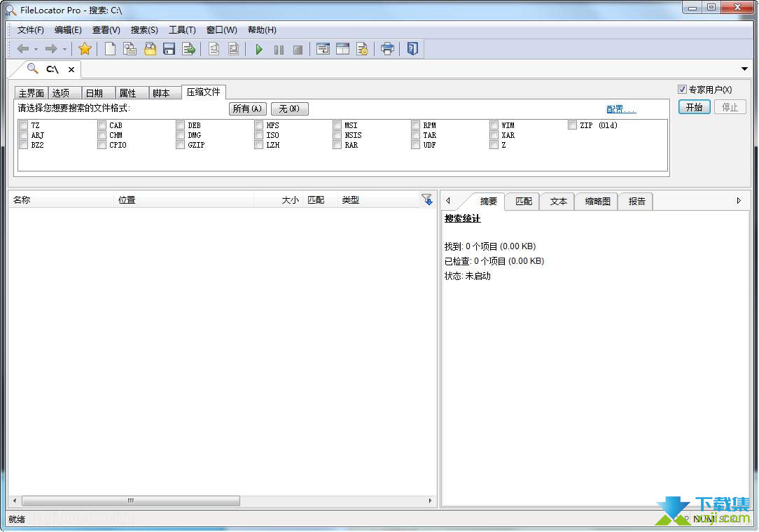This screenshot has height=532, width=759.
Task: Open the 窗口(W) menu
Action: pyautogui.click(x=222, y=30)
